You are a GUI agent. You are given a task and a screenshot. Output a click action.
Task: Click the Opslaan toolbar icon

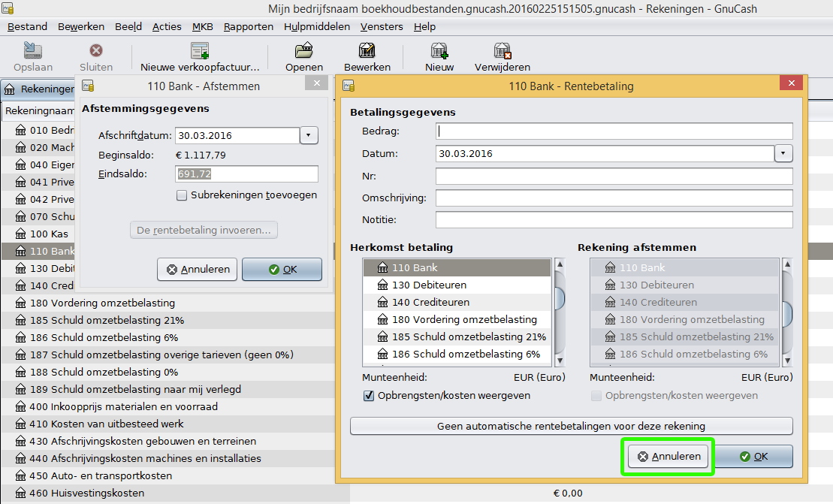33,50
